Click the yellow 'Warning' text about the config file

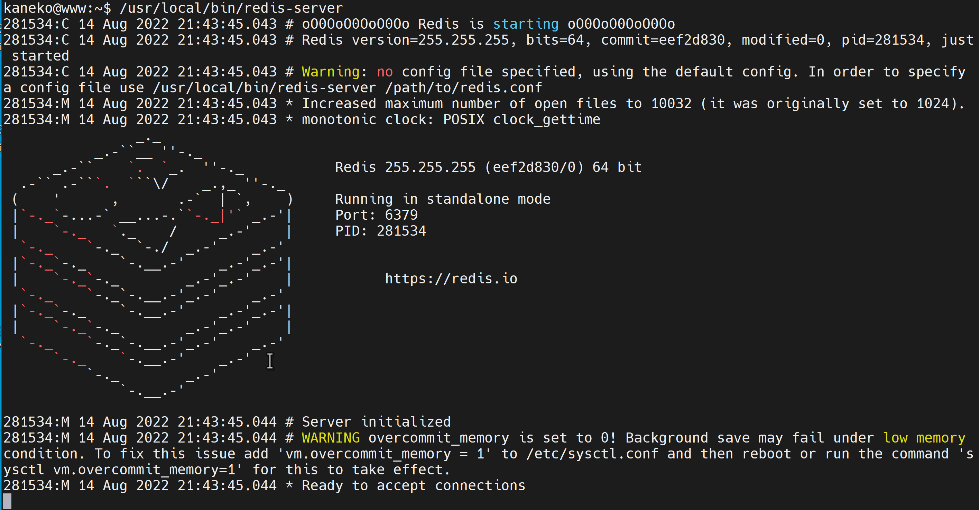(330, 72)
